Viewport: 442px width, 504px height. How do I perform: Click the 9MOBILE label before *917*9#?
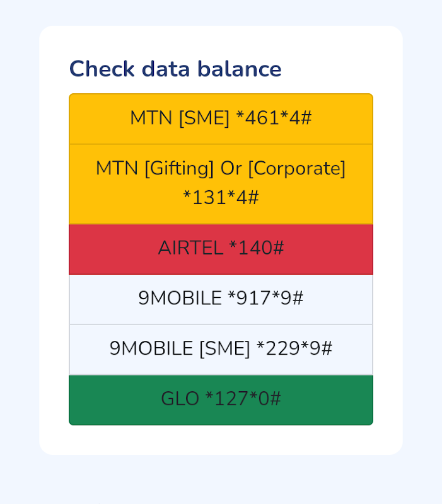coord(180,297)
